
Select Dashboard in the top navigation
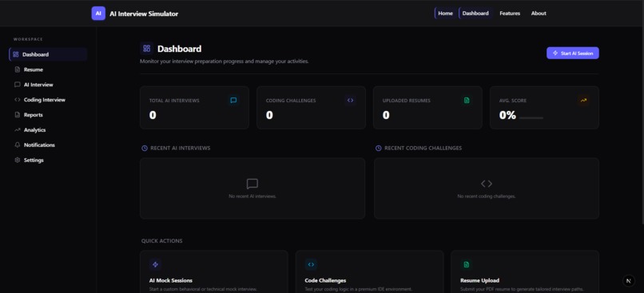[475, 13]
